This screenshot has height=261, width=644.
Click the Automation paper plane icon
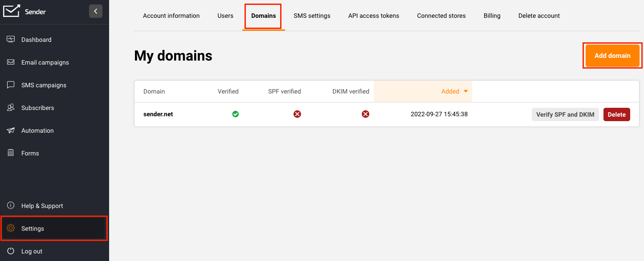coord(11,130)
